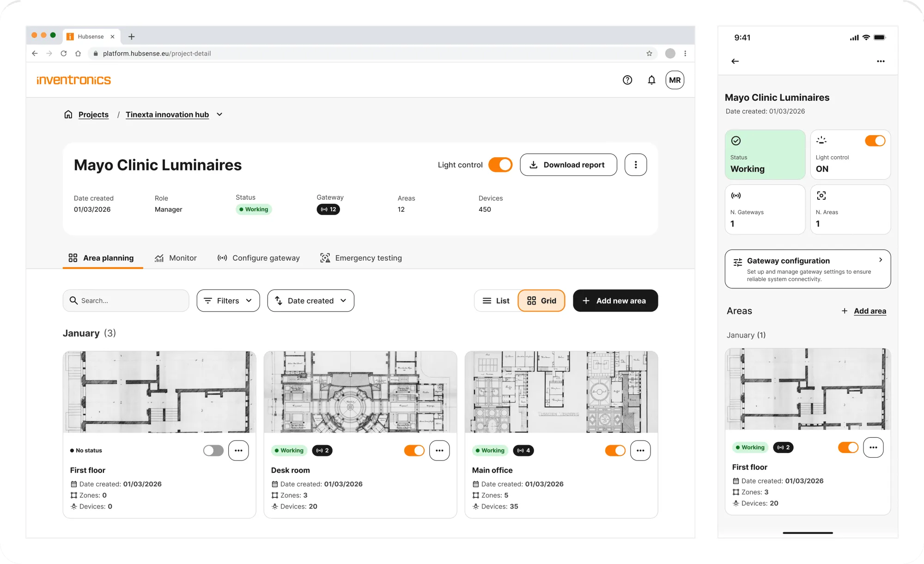Tap mobile N. Areas tile icon
924x564 pixels.
pos(821,196)
